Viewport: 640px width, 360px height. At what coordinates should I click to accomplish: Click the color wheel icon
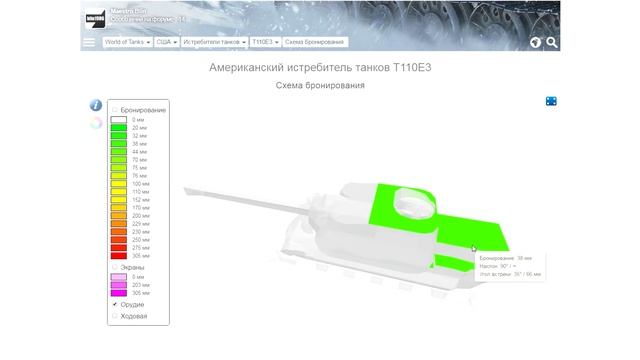tap(96, 123)
